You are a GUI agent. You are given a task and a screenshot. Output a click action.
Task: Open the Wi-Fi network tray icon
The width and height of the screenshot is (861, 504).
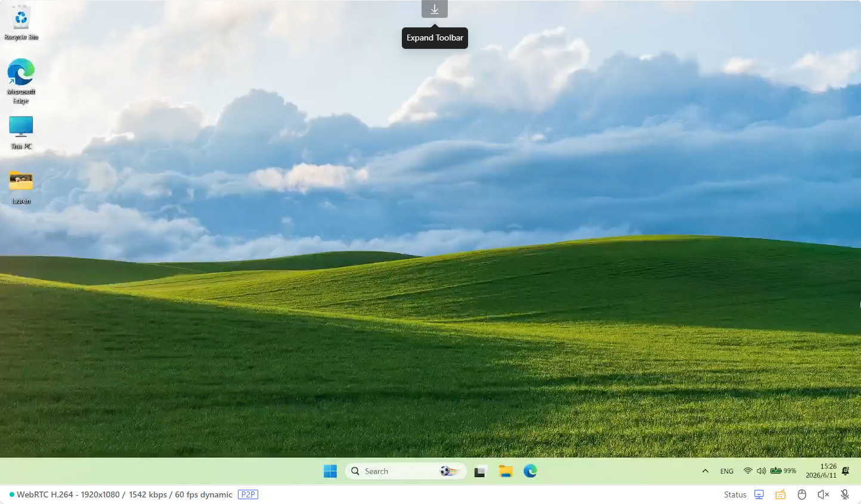tap(748, 471)
